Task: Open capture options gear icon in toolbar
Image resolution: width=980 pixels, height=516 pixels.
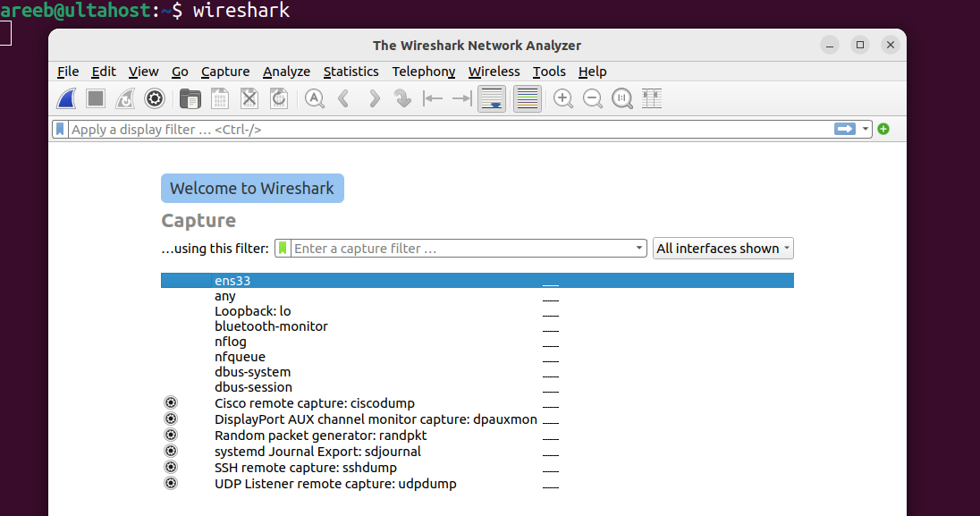Action: point(155,99)
